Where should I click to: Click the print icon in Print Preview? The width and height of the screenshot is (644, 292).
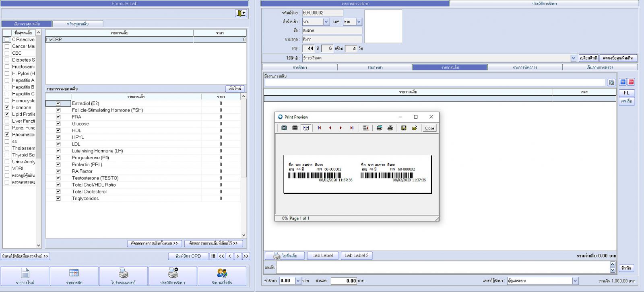(x=390, y=128)
